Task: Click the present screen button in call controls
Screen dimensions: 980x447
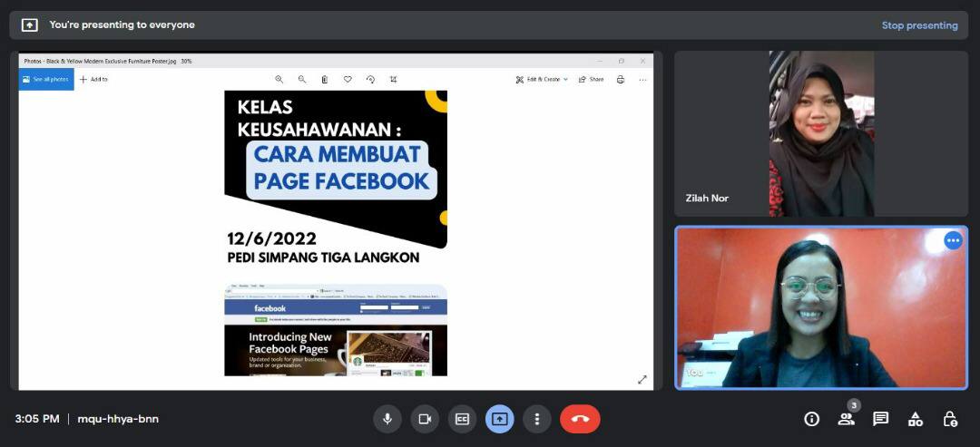Action: [x=499, y=419]
